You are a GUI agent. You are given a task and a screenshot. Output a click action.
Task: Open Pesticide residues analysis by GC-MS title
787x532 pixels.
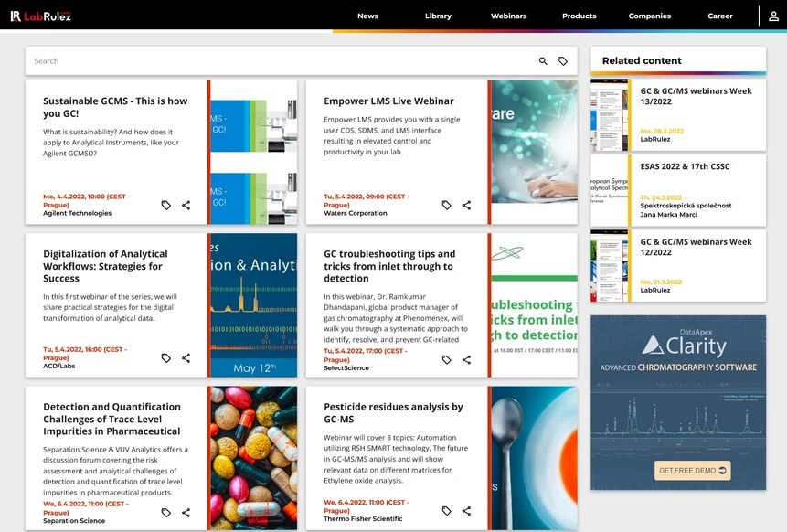coord(393,412)
